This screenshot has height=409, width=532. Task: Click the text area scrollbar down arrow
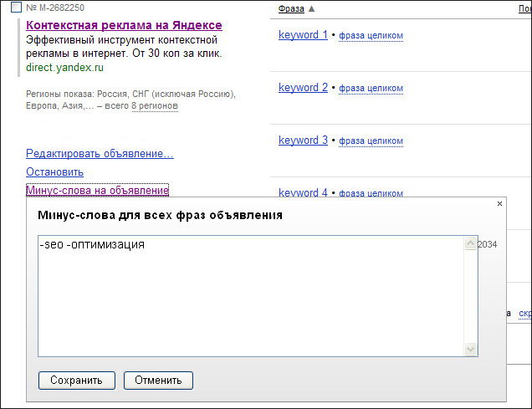[x=470, y=349]
